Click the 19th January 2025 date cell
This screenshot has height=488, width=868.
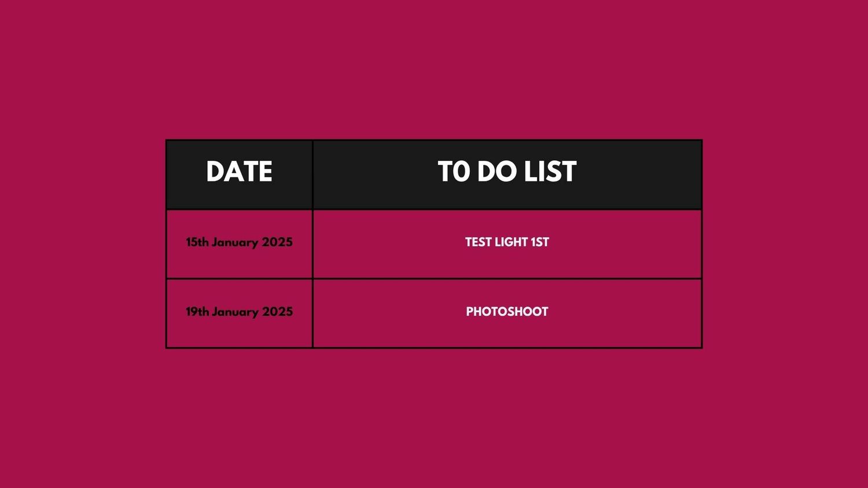point(239,313)
